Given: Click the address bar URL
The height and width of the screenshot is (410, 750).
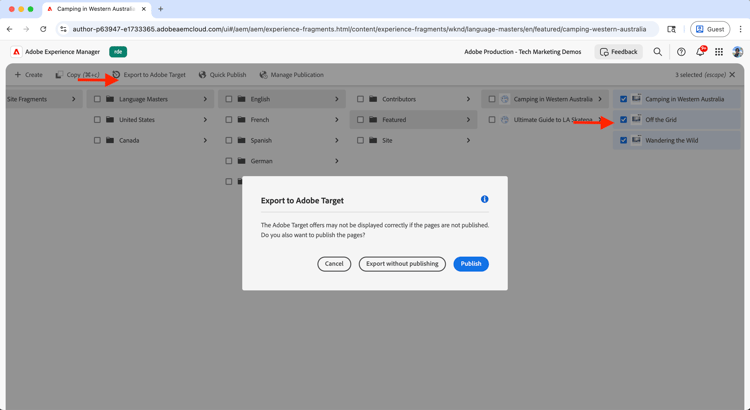Looking at the screenshot, I should click(359, 29).
